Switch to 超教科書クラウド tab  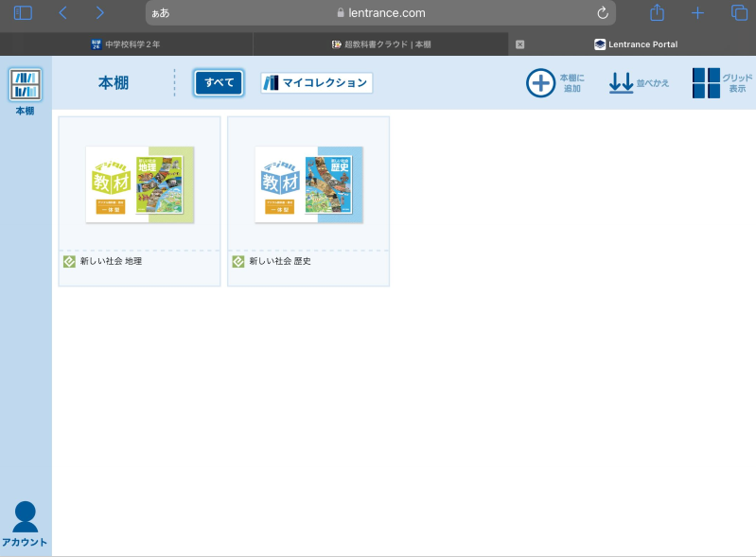coord(381,44)
